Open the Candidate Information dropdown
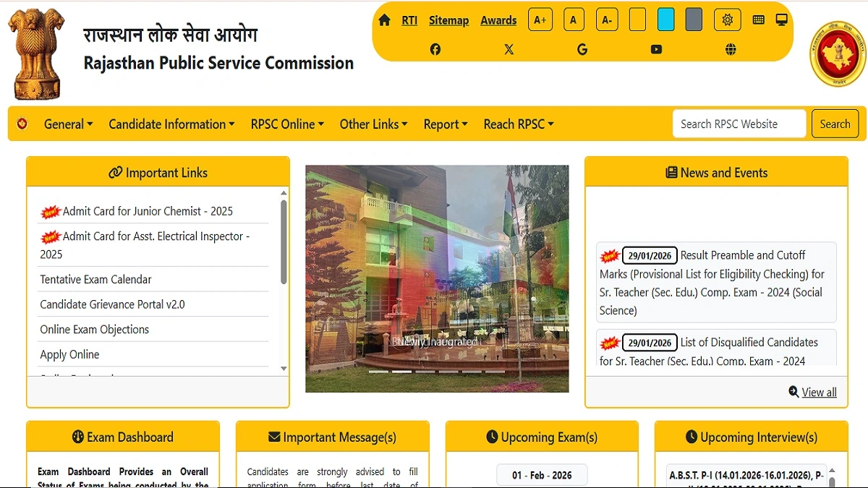 click(171, 124)
